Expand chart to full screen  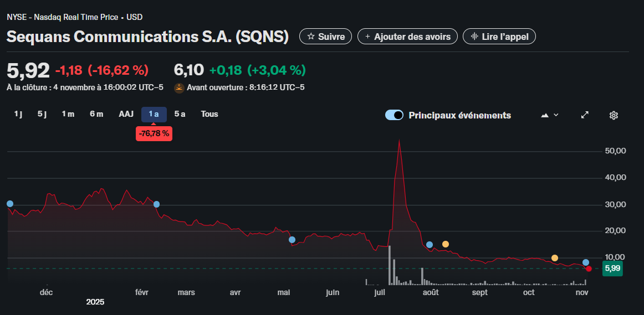tap(585, 115)
